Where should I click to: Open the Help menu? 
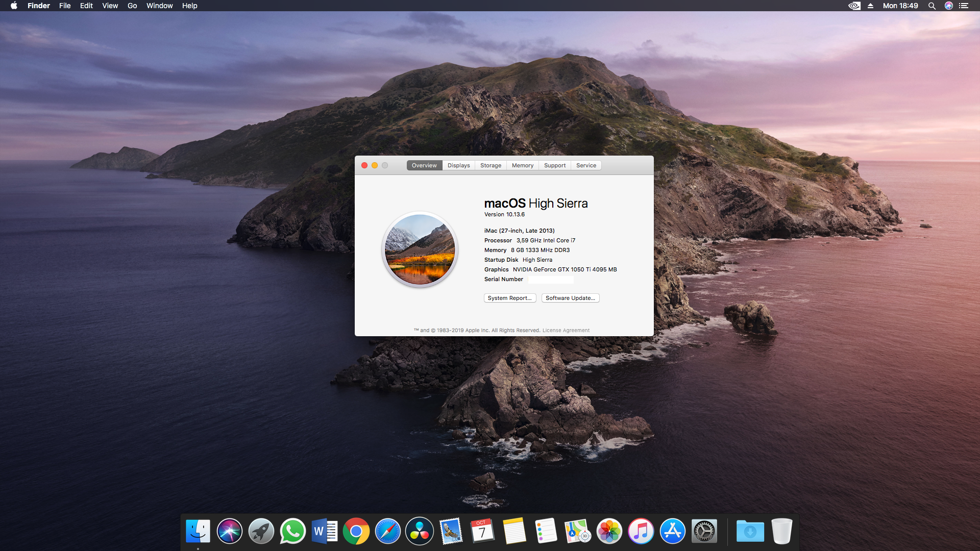189,6
